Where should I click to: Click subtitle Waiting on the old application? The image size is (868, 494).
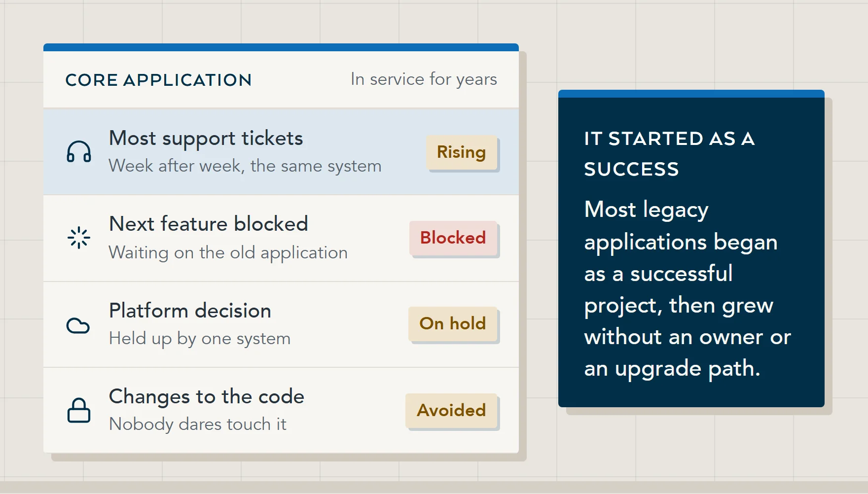228,253
